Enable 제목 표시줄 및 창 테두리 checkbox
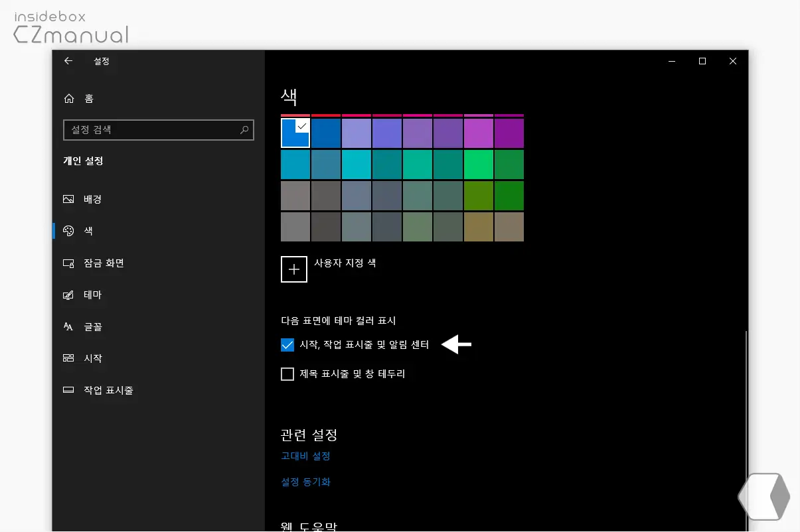This screenshot has height=532, width=800. (x=287, y=374)
